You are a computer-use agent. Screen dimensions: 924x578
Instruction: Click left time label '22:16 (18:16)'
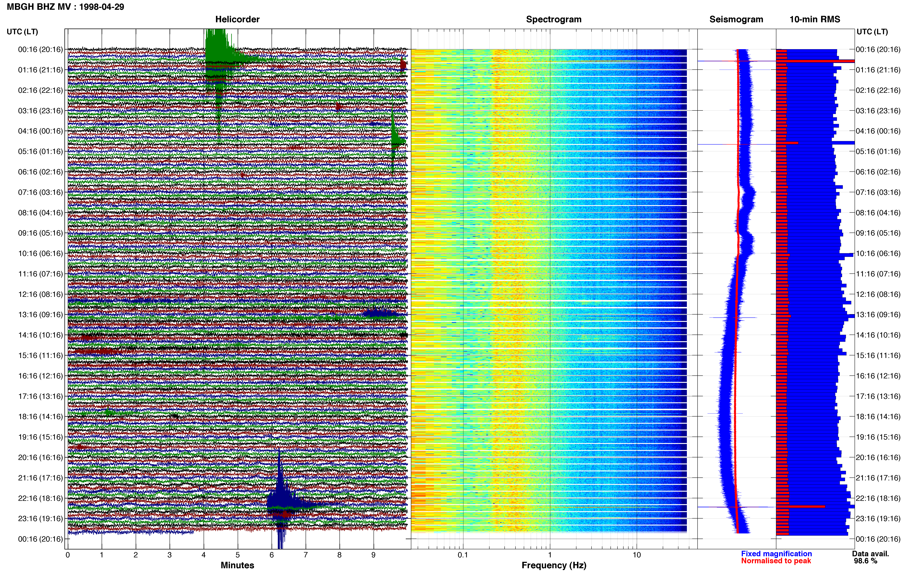(41, 498)
